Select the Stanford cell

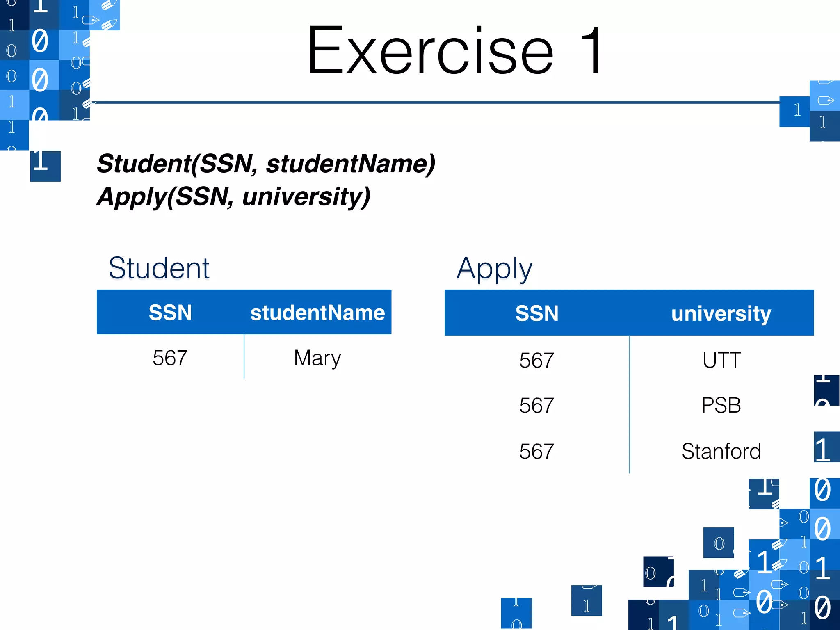tap(721, 451)
